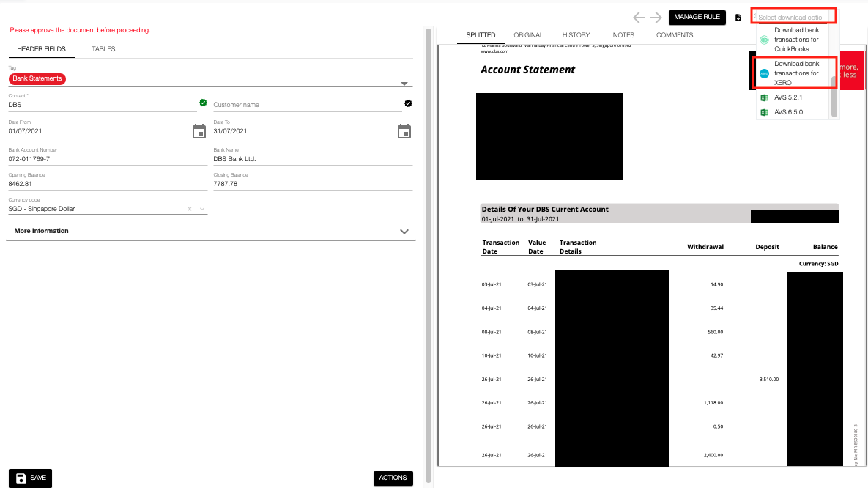Select AVS 6.5.0 download option
Image resolution: width=868 pixels, height=488 pixels.
point(794,112)
